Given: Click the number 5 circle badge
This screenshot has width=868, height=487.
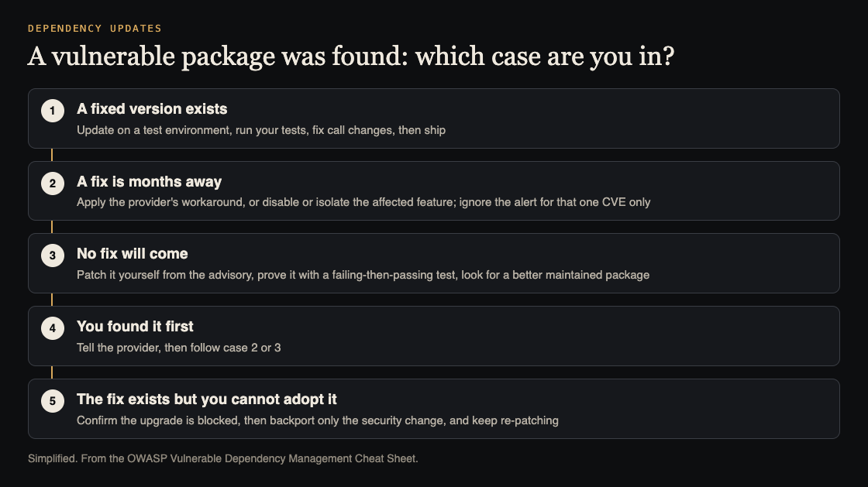Looking at the screenshot, I should (53, 401).
